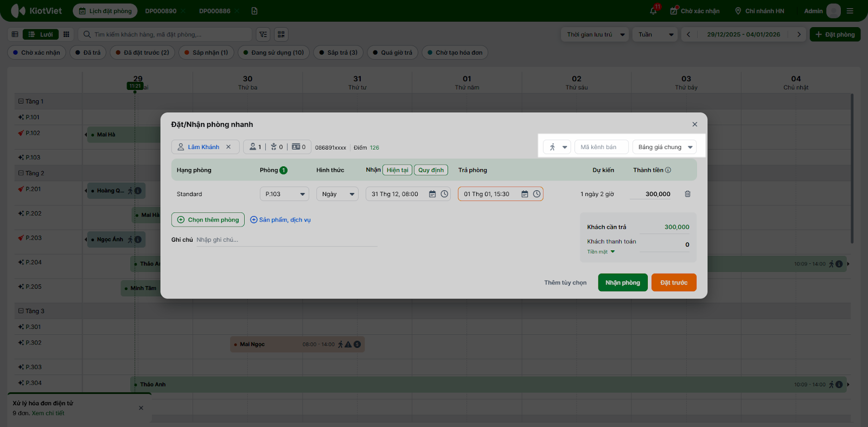Toggle the Hiện tại check-in option

point(397,170)
